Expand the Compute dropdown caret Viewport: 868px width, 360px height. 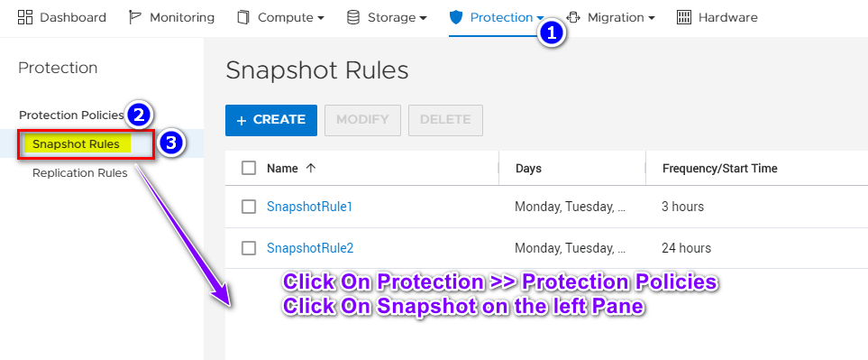pyautogui.click(x=321, y=18)
